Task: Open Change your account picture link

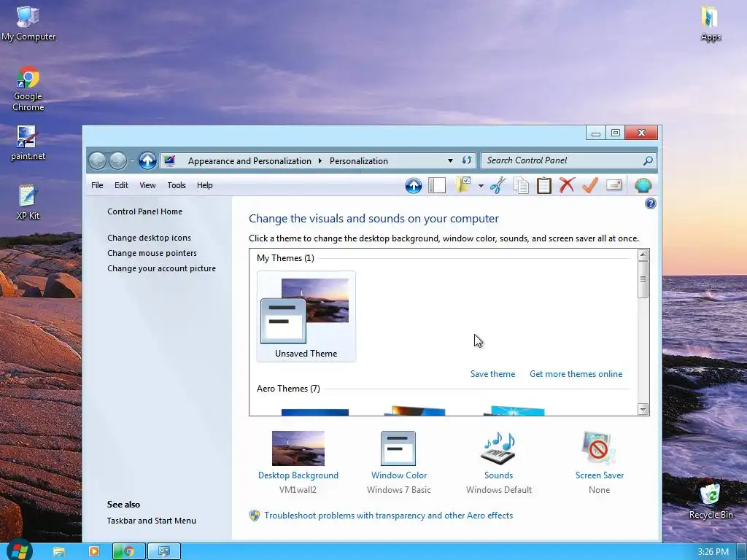Action: [x=161, y=268]
